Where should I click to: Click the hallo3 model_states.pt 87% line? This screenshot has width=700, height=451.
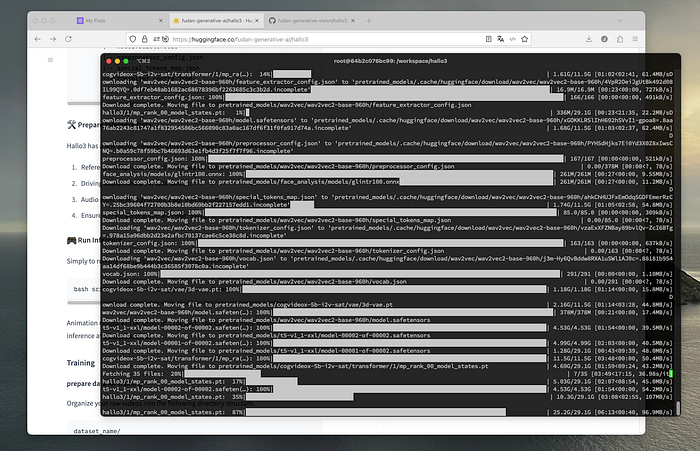pyautogui.click(x=387, y=412)
